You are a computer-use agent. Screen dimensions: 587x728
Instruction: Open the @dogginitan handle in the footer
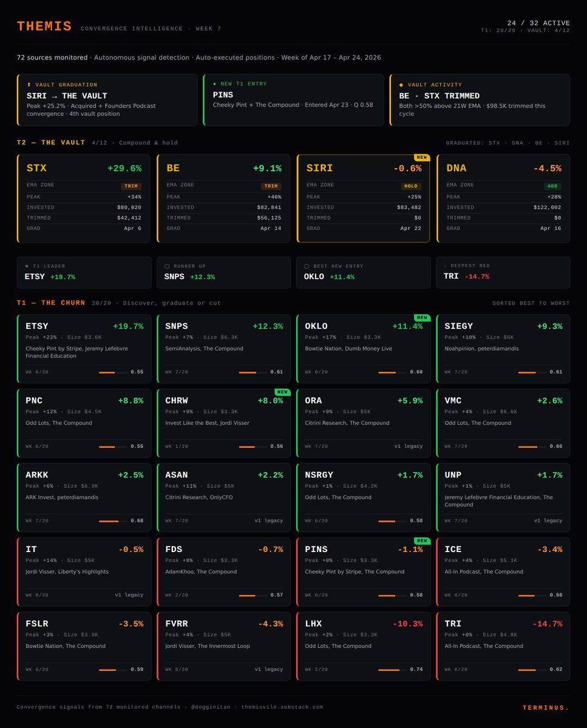point(212,707)
